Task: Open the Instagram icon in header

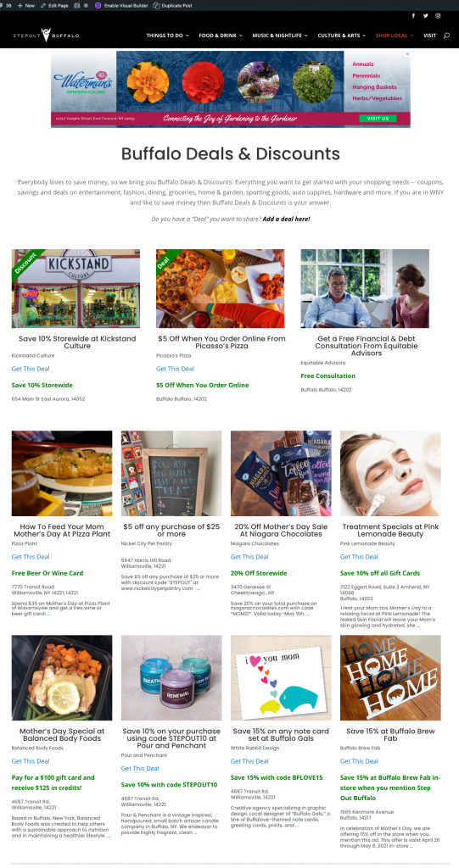Action: (438, 16)
